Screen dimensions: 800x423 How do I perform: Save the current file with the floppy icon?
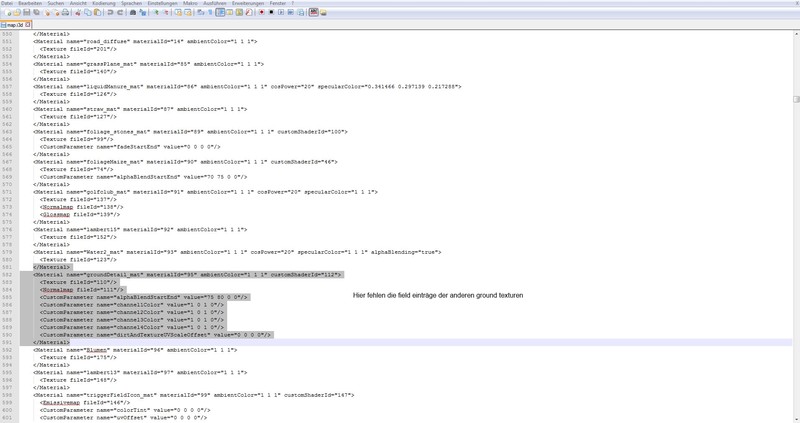point(27,12)
